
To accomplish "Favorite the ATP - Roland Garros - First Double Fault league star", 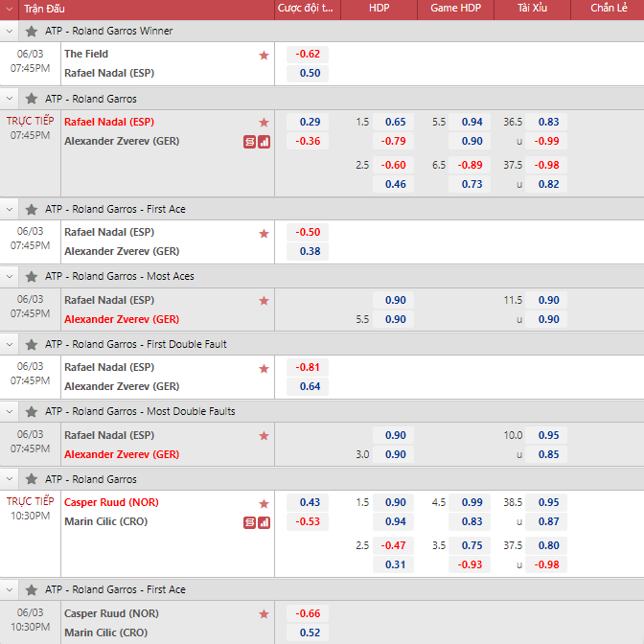I will point(32,345).
